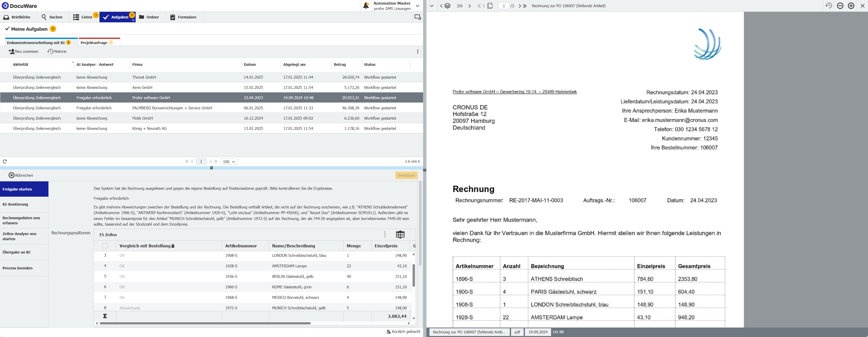Switch to the Aufgaben area
The image size is (868, 337).
[116, 17]
